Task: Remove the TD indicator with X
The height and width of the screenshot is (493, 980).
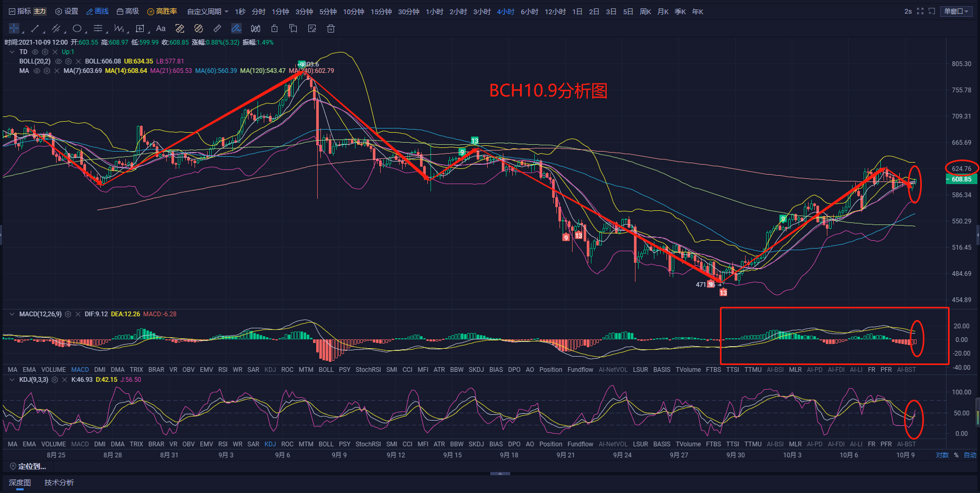Action: (55, 52)
